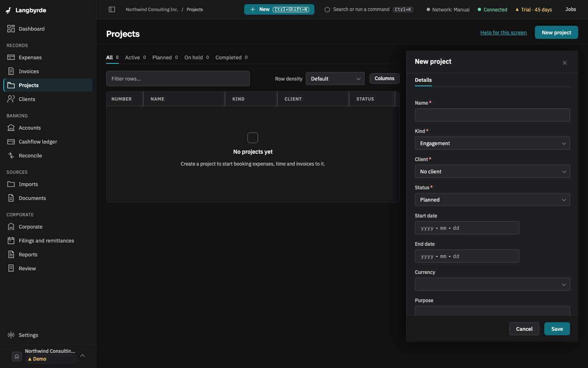The width and height of the screenshot is (588, 368).
Task: Switch to the Active tab
Action: (136, 57)
